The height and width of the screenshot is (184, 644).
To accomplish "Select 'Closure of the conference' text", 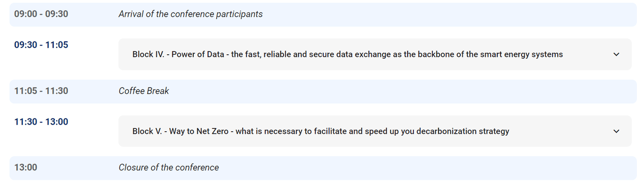I will coord(169,168).
